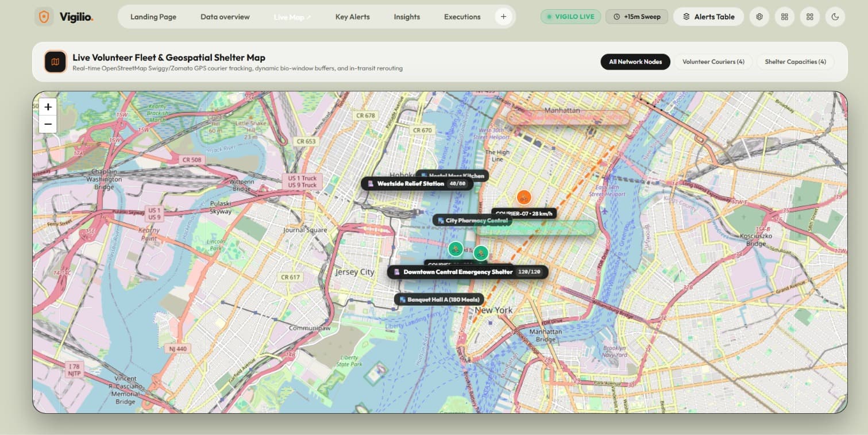868x435 pixels.
Task: View the Executions tab
Action: 462,17
